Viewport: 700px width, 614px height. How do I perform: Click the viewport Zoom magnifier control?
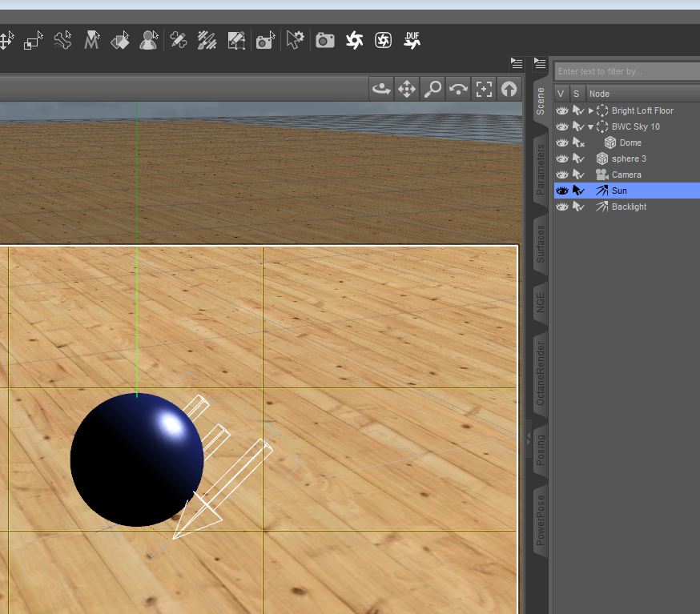coord(432,89)
